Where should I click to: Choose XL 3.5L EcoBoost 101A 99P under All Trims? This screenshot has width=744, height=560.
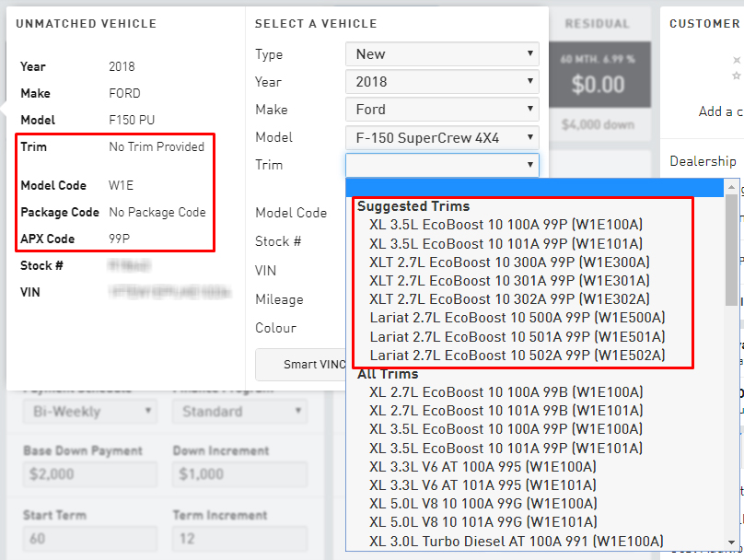click(x=506, y=448)
